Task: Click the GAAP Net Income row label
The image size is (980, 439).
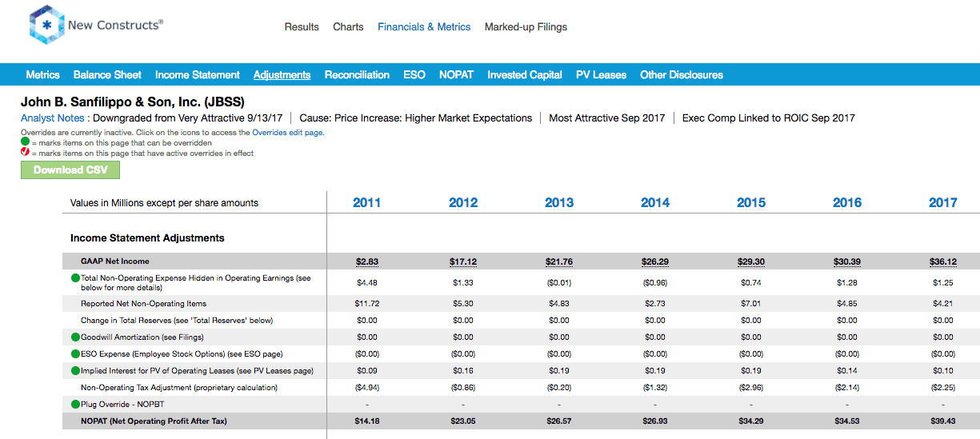Action: pos(114,261)
